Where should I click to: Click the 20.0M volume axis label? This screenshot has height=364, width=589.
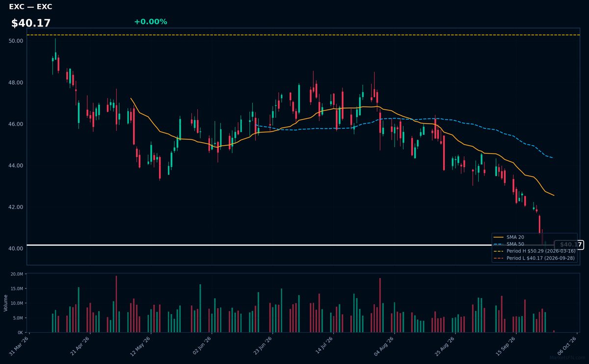coord(17,274)
